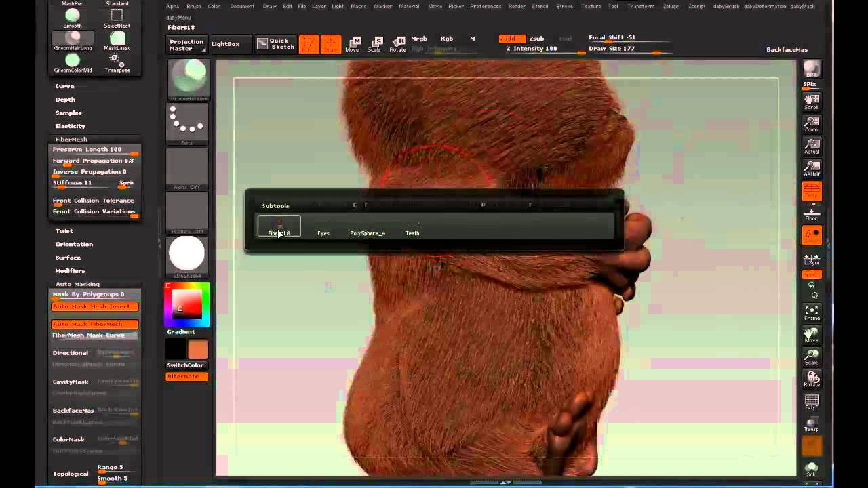868x488 pixels.
Task: Click the L.Sym symmetry icon
Action: [812, 259]
